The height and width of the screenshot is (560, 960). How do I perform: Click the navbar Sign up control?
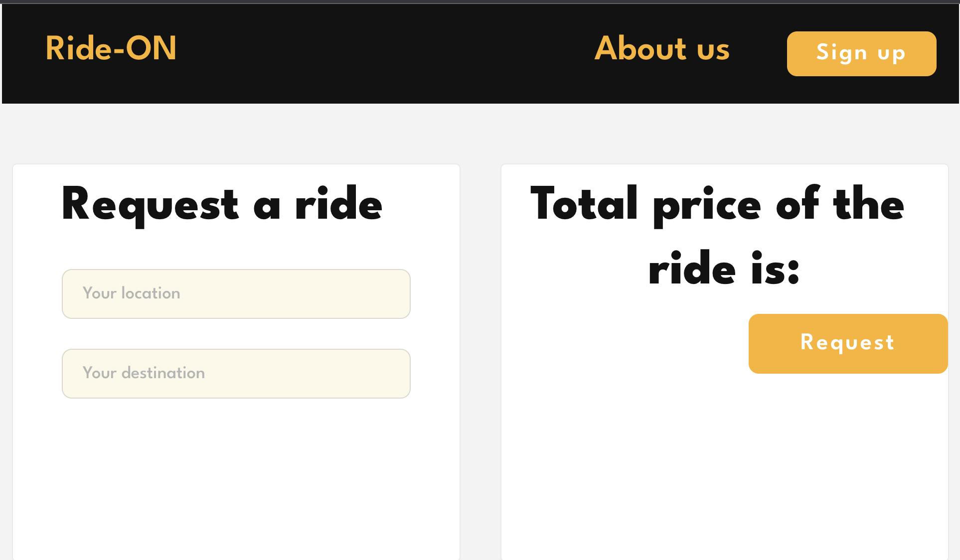(861, 53)
